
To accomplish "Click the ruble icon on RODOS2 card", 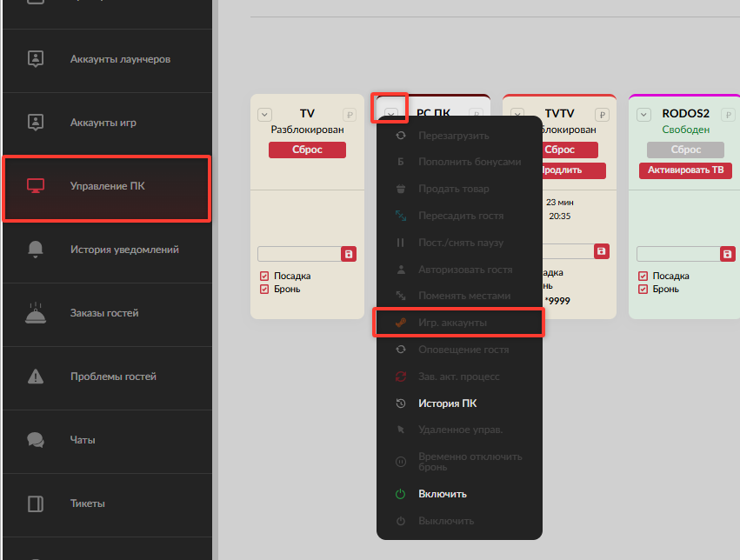I will coord(728,115).
